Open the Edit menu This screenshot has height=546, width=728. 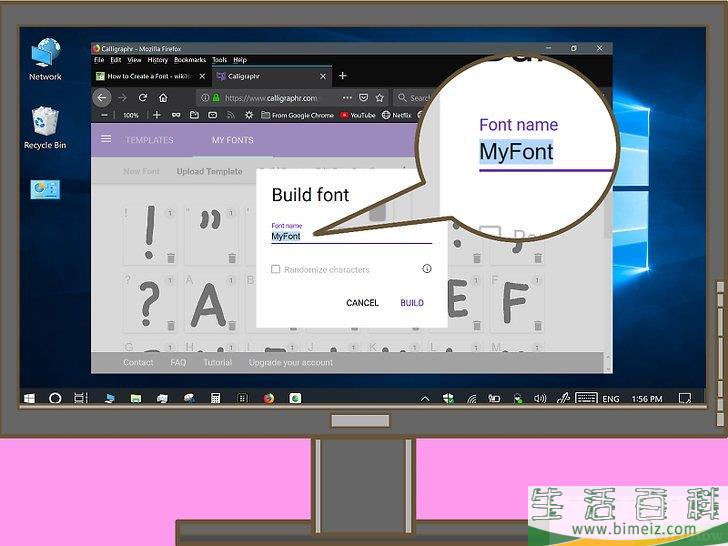click(116, 60)
